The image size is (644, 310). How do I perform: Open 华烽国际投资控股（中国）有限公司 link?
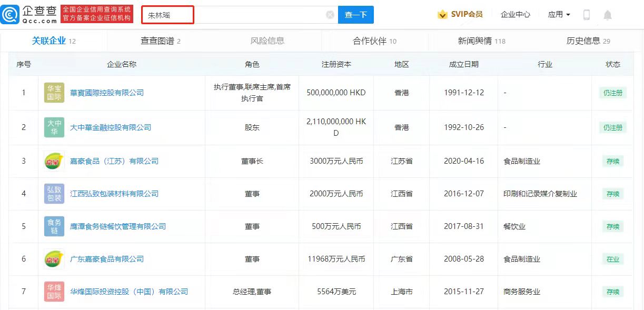(129, 292)
